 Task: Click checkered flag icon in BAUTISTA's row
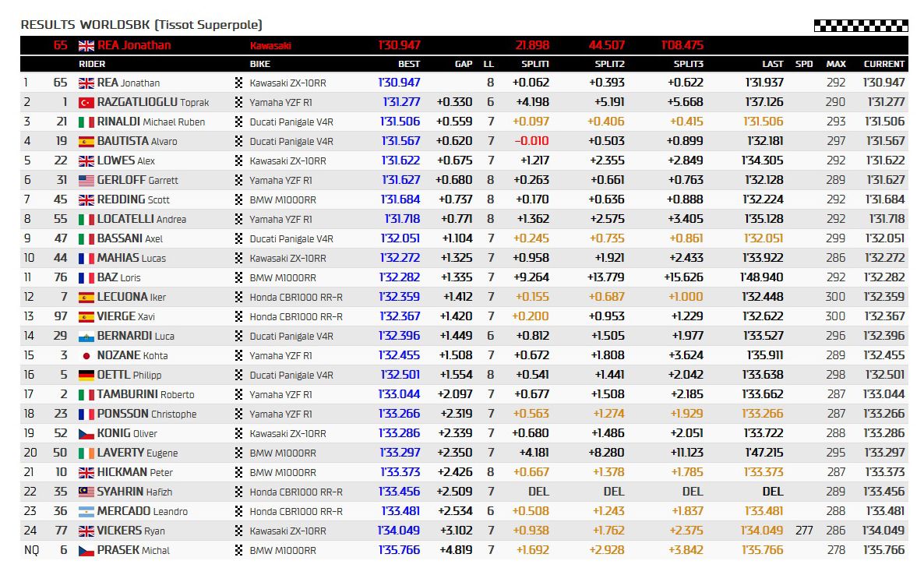239,141
